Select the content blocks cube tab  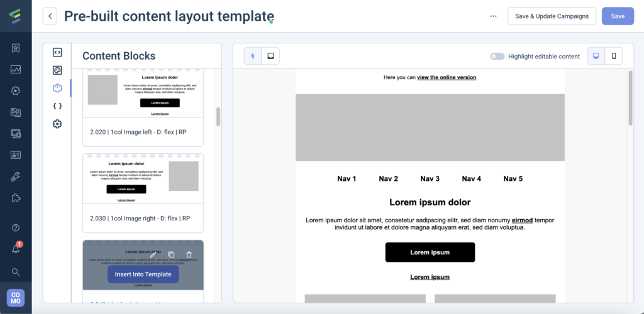tap(57, 88)
